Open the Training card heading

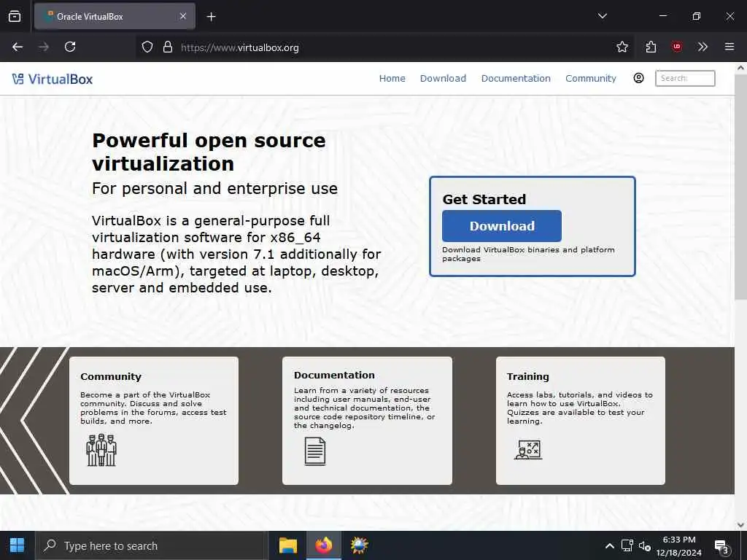point(528,377)
